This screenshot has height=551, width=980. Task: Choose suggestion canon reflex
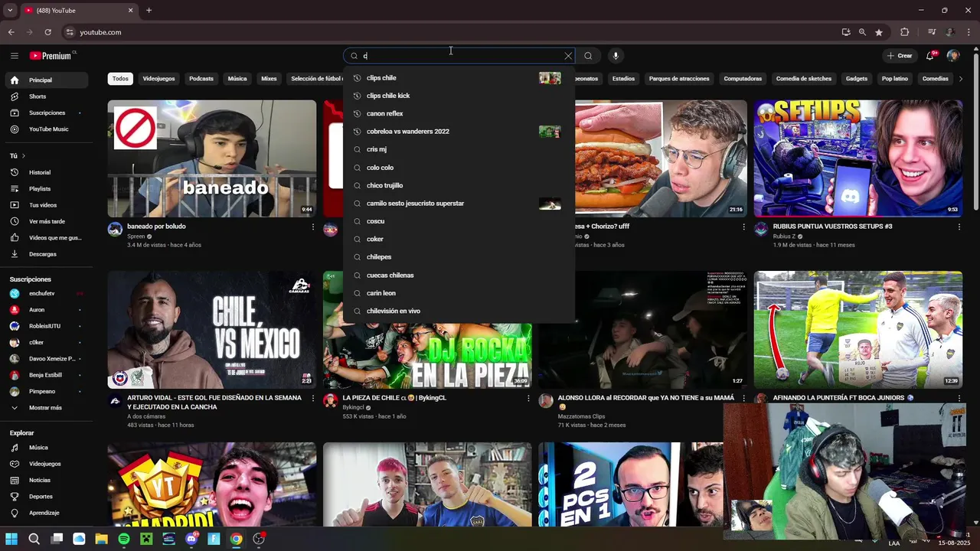(459, 113)
